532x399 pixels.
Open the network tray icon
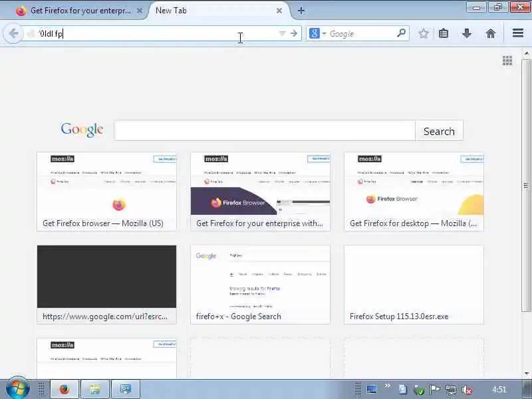tap(451, 390)
